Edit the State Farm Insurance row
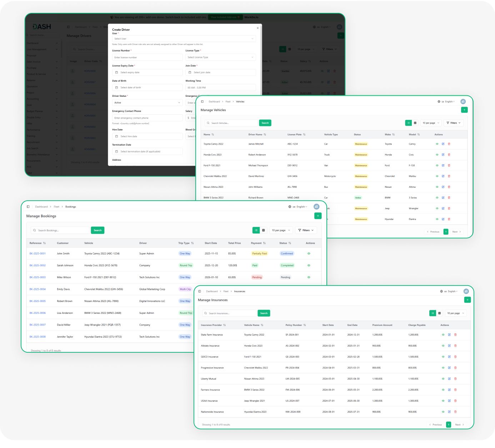The height and width of the screenshot is (448, 495). pos(449,335)
